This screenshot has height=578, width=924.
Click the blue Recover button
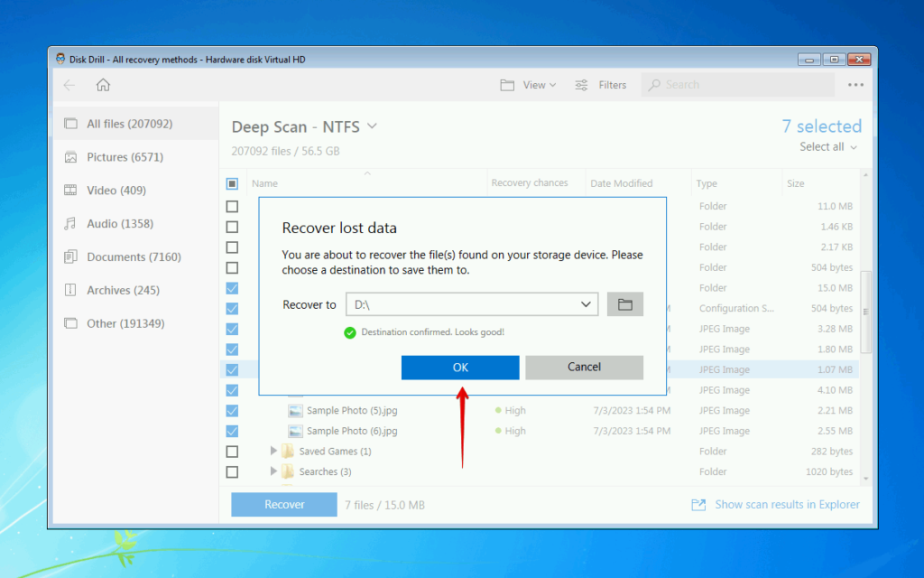click(284, 505)
